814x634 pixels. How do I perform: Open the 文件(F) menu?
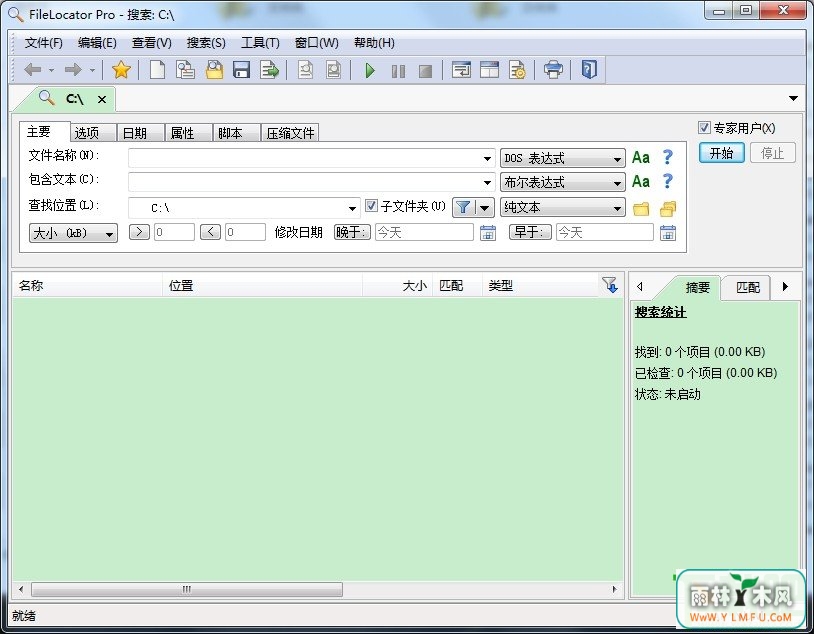click(44, 43)
